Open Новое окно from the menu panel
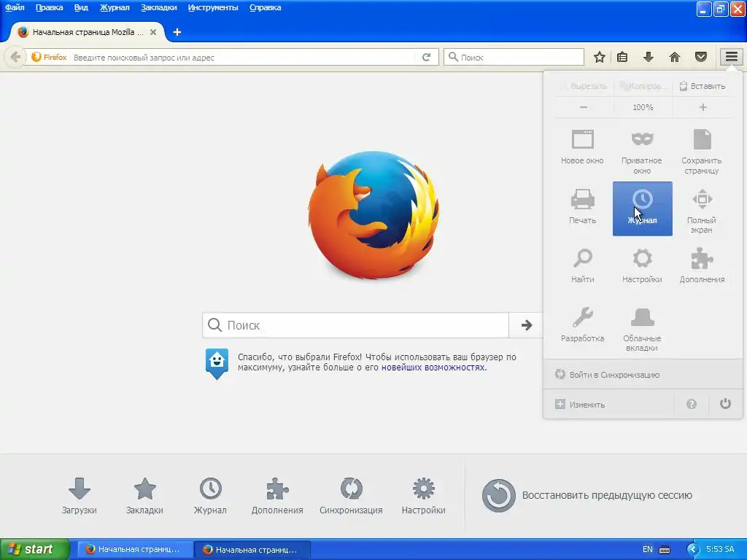Viewport: 747px width, 560px height. tap(582, 147)
